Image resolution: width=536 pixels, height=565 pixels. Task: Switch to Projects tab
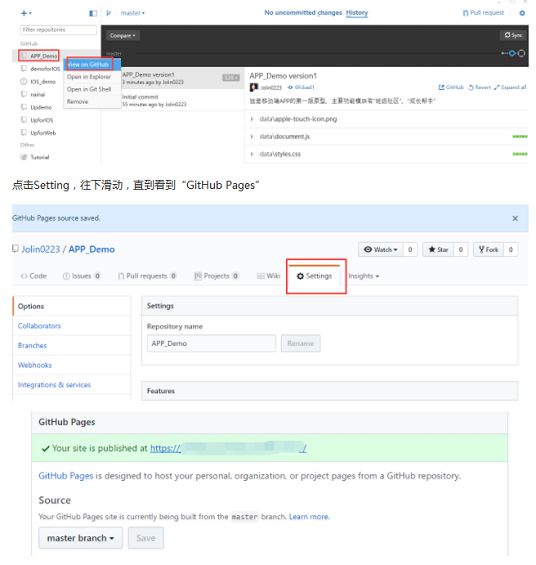216,276
